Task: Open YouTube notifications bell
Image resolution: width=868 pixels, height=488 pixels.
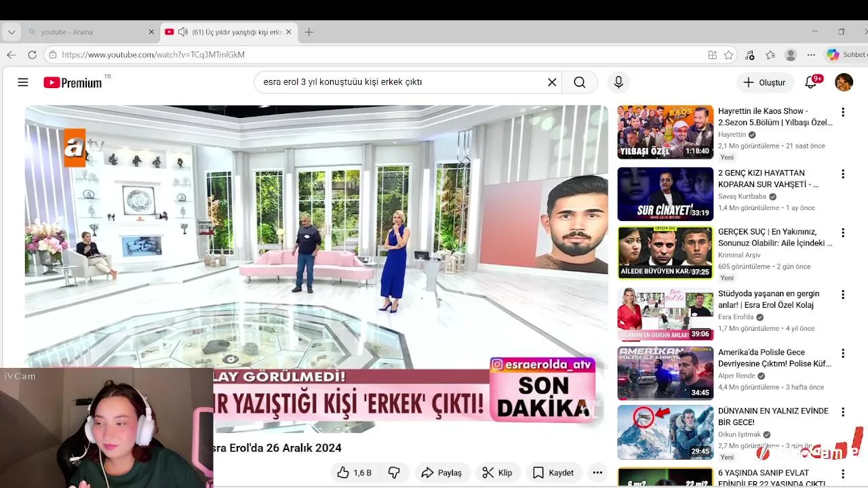Action: click(x=811, y=82)
